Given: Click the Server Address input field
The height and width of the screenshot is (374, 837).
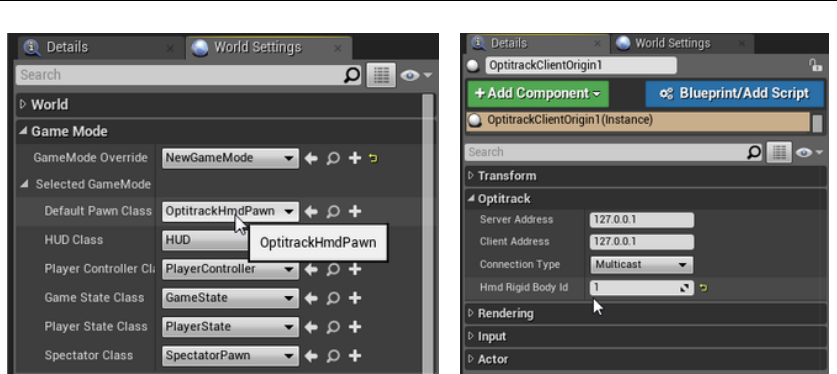Looking at the screenshot, I should (x=642, y=220).
